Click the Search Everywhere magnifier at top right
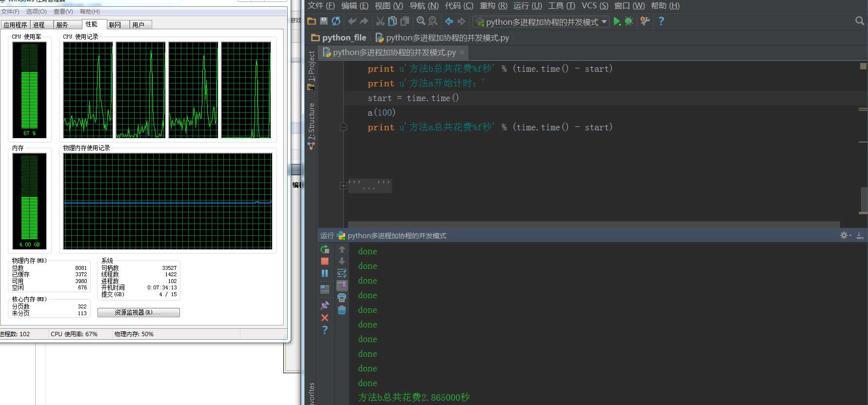 click(860, 21)
